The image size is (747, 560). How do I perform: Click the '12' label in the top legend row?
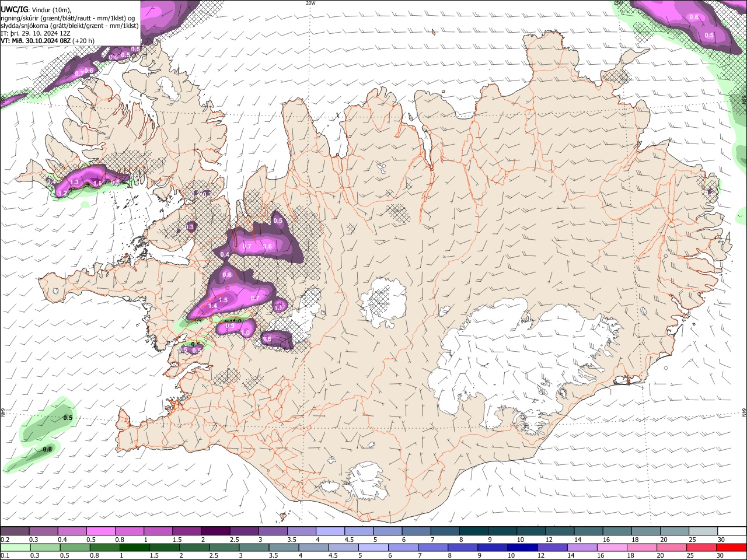[548, 540]
